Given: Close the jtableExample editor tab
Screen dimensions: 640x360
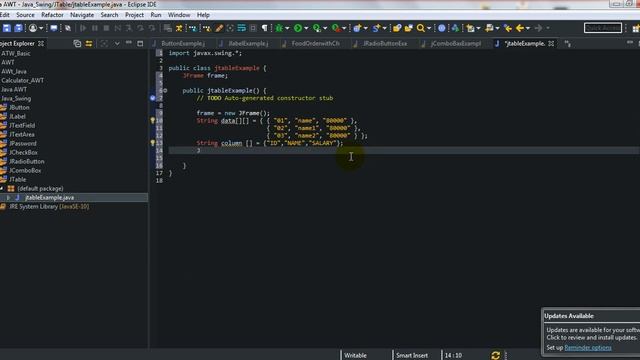Looking at the screenshot, I should (551, 43).
